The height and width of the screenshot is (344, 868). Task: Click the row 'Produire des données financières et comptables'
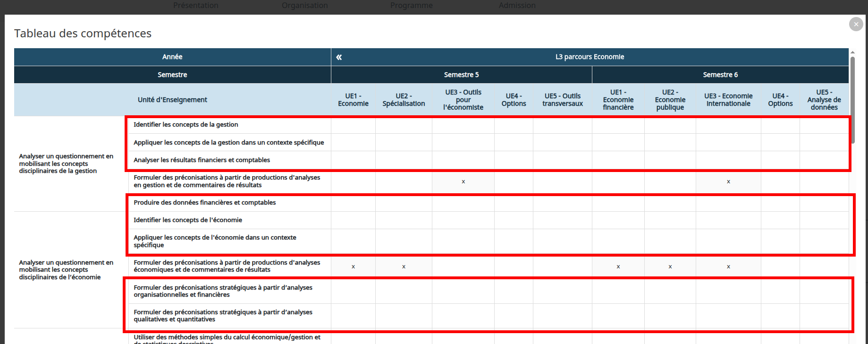click(204, 203)
